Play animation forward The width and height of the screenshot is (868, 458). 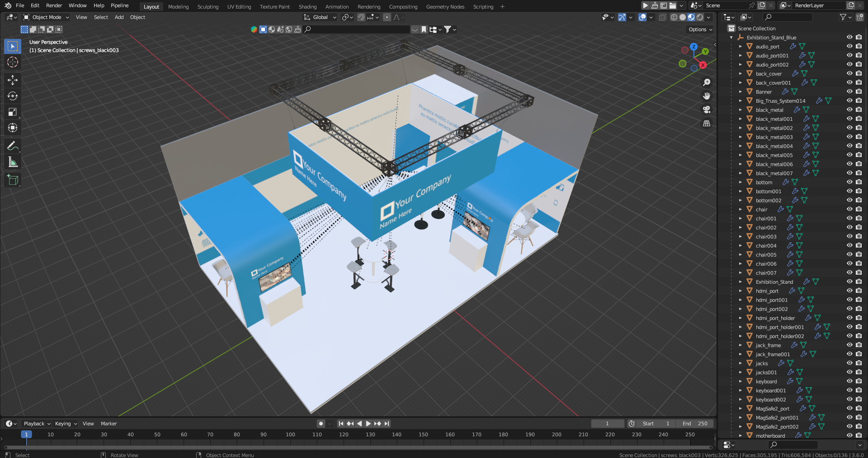[368, 424]
